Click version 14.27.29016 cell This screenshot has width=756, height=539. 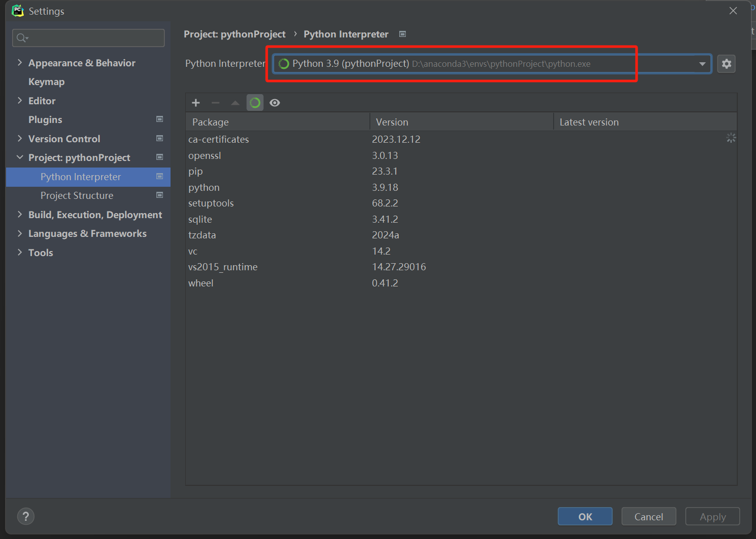(399, 267)
